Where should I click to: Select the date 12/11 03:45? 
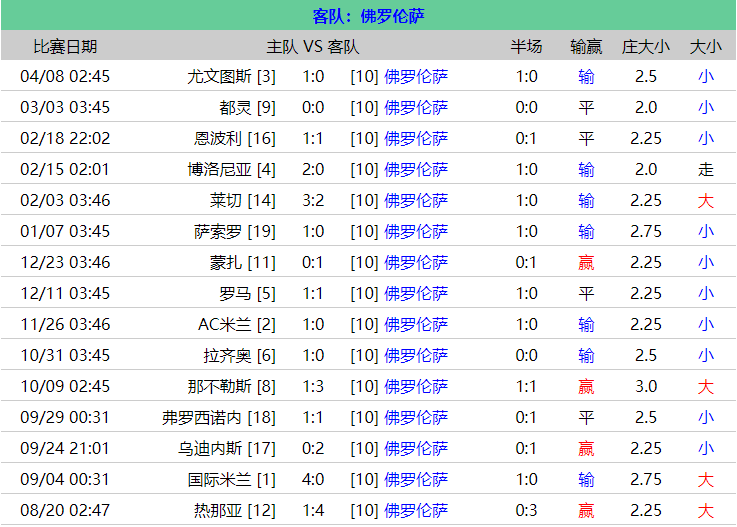point(65,293)
